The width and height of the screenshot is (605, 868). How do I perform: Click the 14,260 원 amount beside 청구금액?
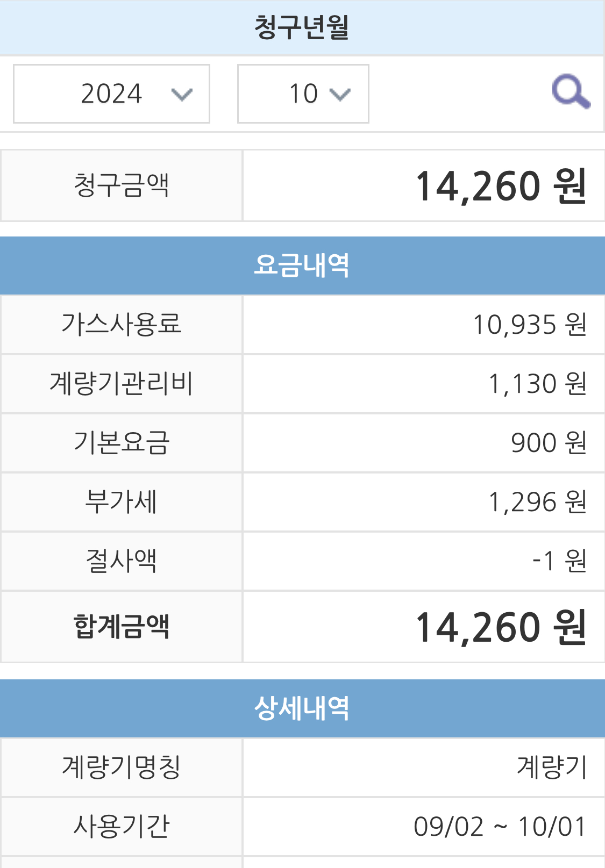pos(500,186)
